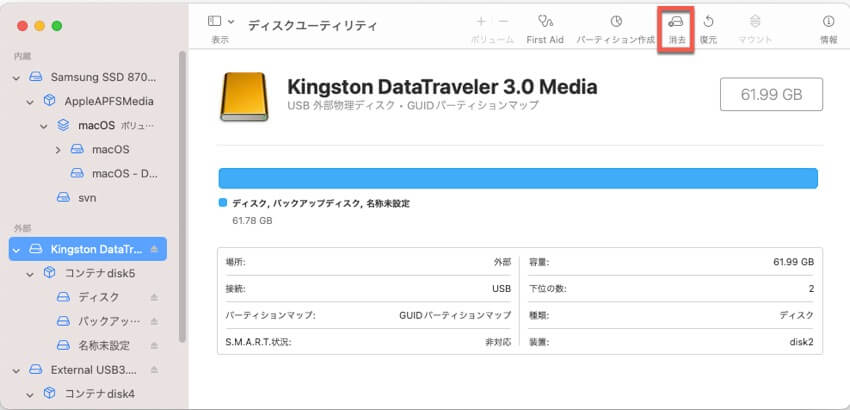Click the orange external drive icon
Viewport: 850px width, 410px height.
pyautogui.click(x=244, y=97)
